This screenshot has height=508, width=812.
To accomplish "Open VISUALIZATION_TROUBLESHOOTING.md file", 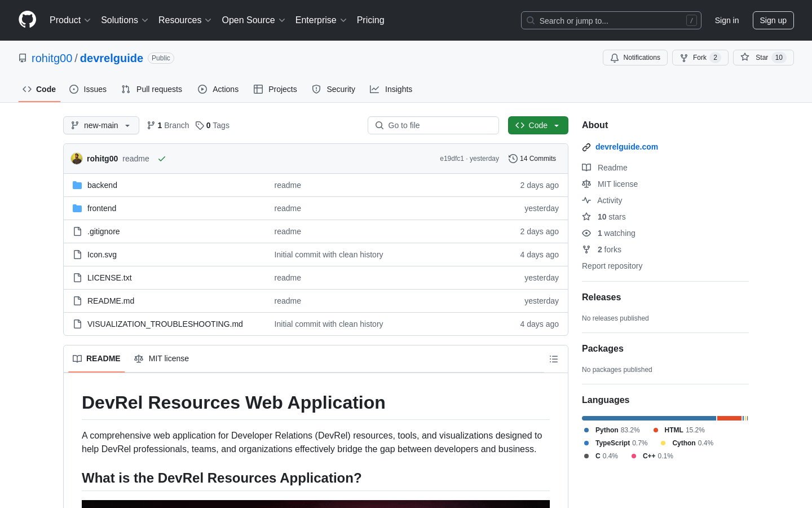I will pyautogui.click(x=165, y=324).
